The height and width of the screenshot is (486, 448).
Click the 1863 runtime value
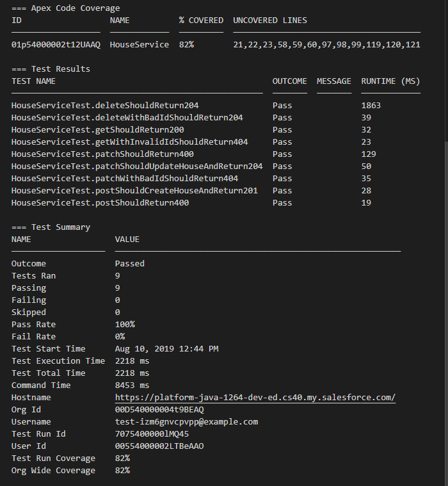[x=371, y=106]
